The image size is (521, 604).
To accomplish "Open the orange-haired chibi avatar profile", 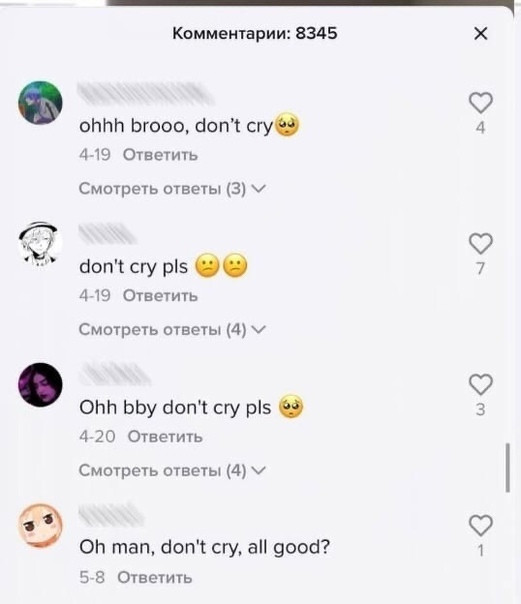I will click(x=40, y=525).
